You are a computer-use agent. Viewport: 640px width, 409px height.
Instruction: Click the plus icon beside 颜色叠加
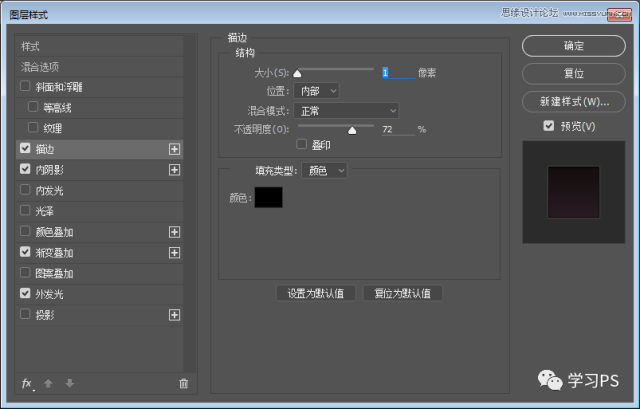(175, 232)
